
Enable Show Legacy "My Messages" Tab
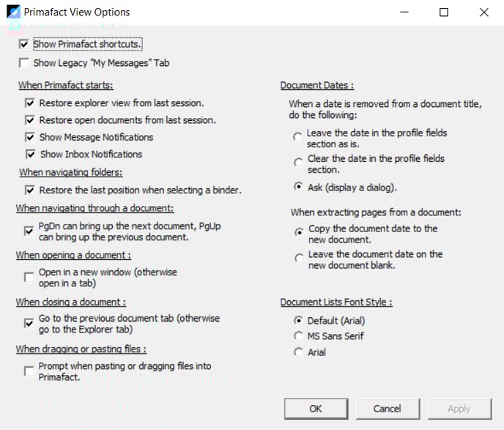click(x=24, y=63)
